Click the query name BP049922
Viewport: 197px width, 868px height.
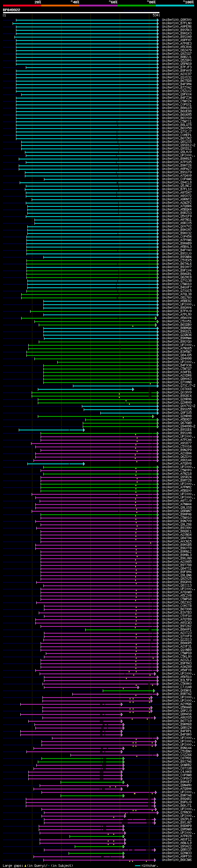tap(11, 10)
